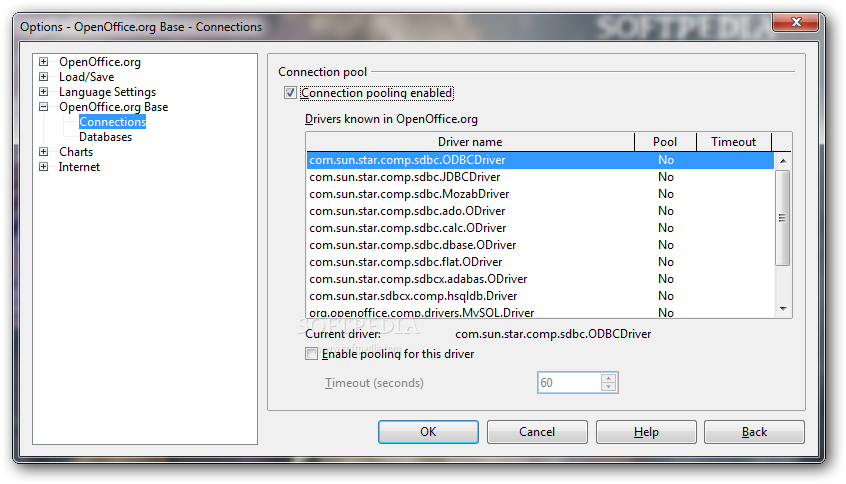
Task: Expand the Internet tree node
Action: tap(44, 167)
